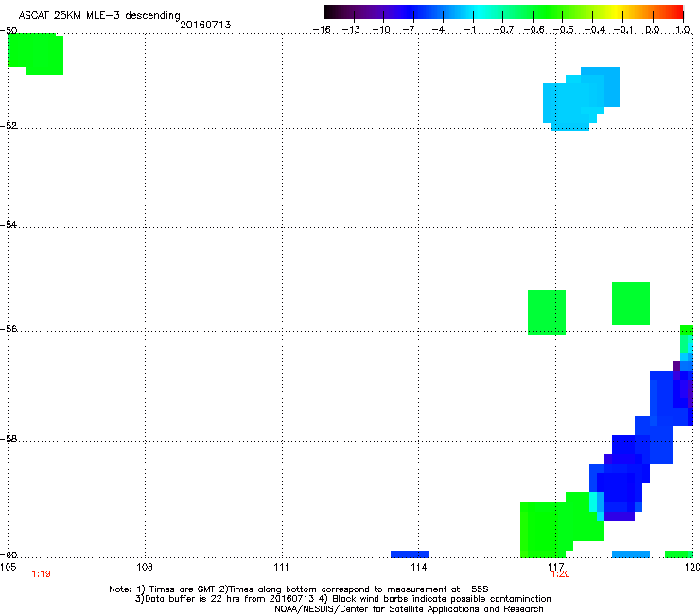
Task: Click the -4 label on the color scale
Action: point(438,30)
